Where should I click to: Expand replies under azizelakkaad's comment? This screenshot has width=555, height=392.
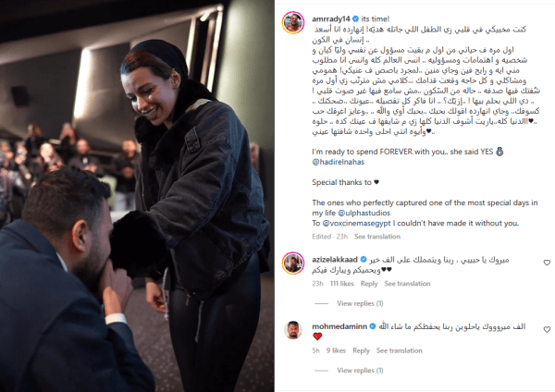360,303
